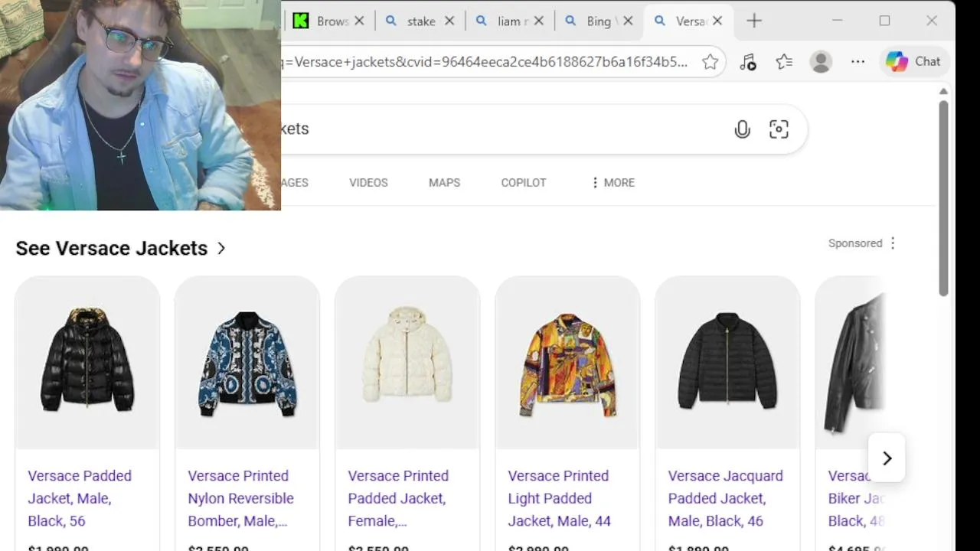Click the microphone voice search icon
This screenshot has height=551, width=980.
click(x=742, y=129)
